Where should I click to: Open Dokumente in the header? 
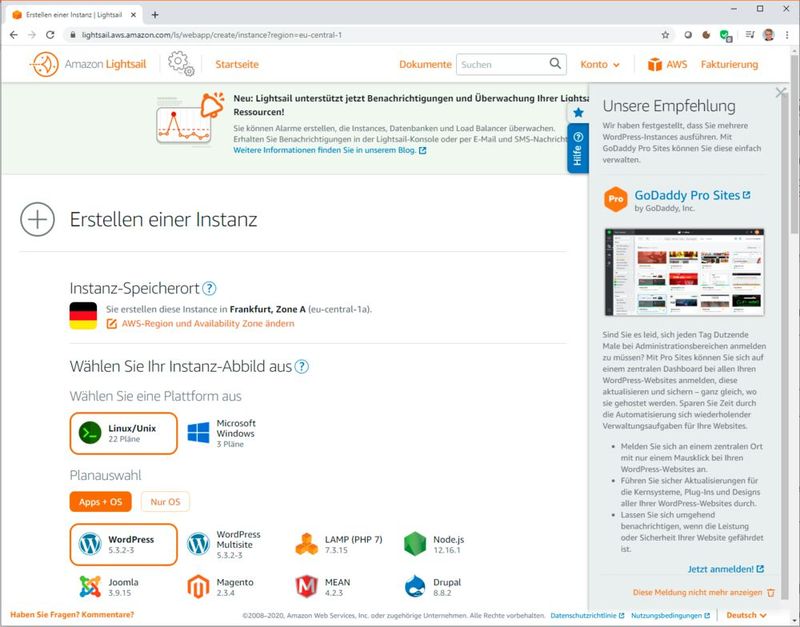click(x=425, y=64)
